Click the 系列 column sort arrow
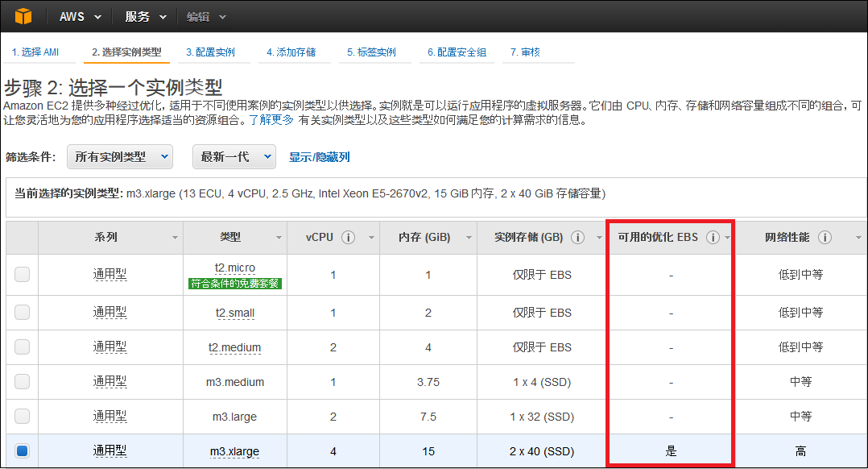This screenshot has width=868, height=469. pyautogui.click(x=175, y=238)
